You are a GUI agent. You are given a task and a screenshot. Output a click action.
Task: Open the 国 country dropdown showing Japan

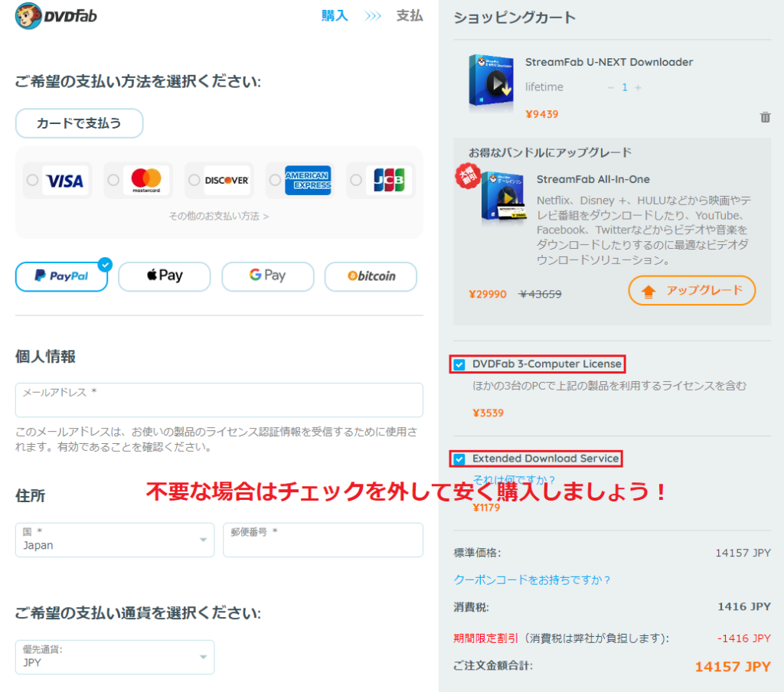click(x=115, y=540)
